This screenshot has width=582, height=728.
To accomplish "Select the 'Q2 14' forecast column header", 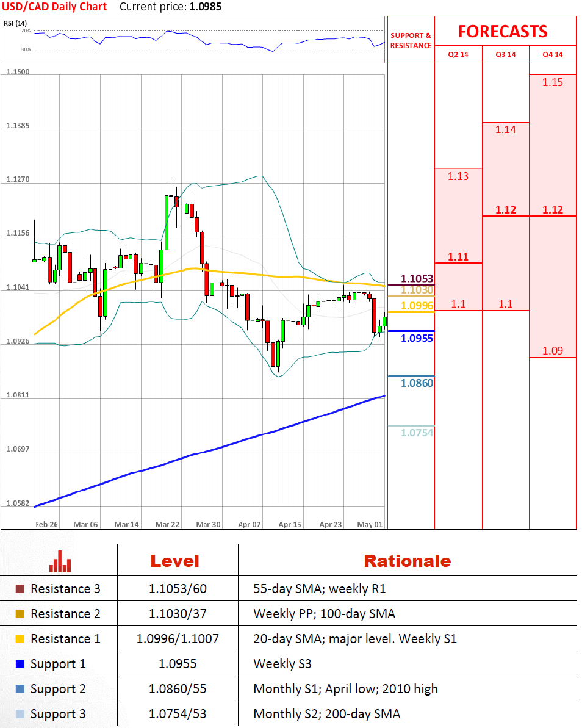I will 458,54.
